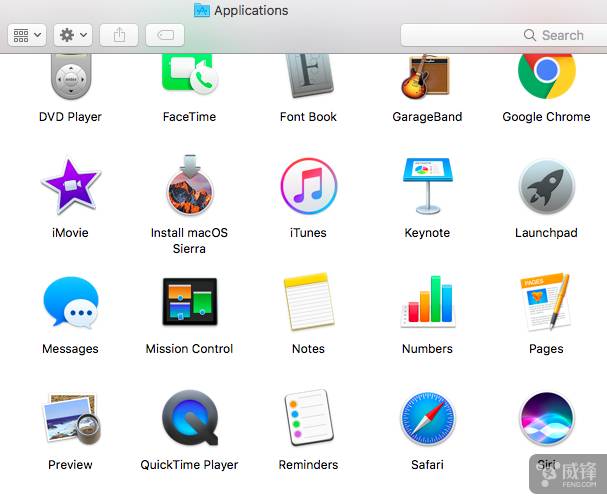The image size is (607, 499).
Task: Click the "Launchpad" label
Action: pos(546,233)
